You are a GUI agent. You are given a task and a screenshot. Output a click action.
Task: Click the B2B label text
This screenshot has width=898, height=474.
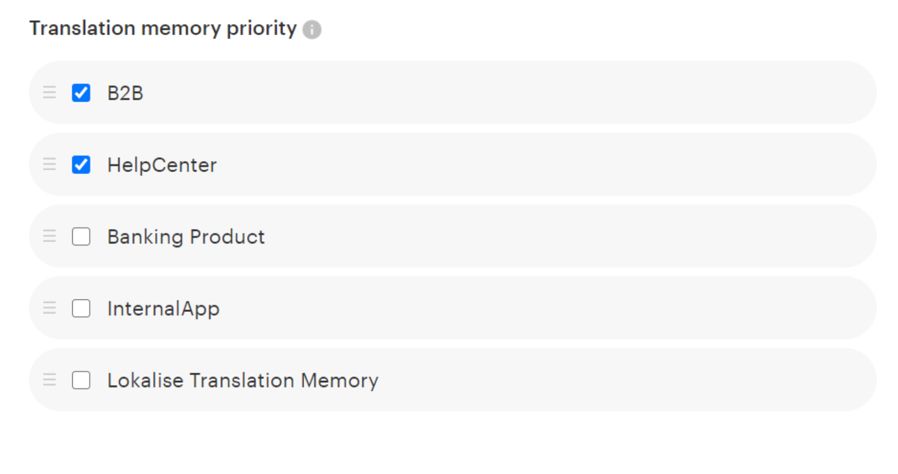[125, 93]
